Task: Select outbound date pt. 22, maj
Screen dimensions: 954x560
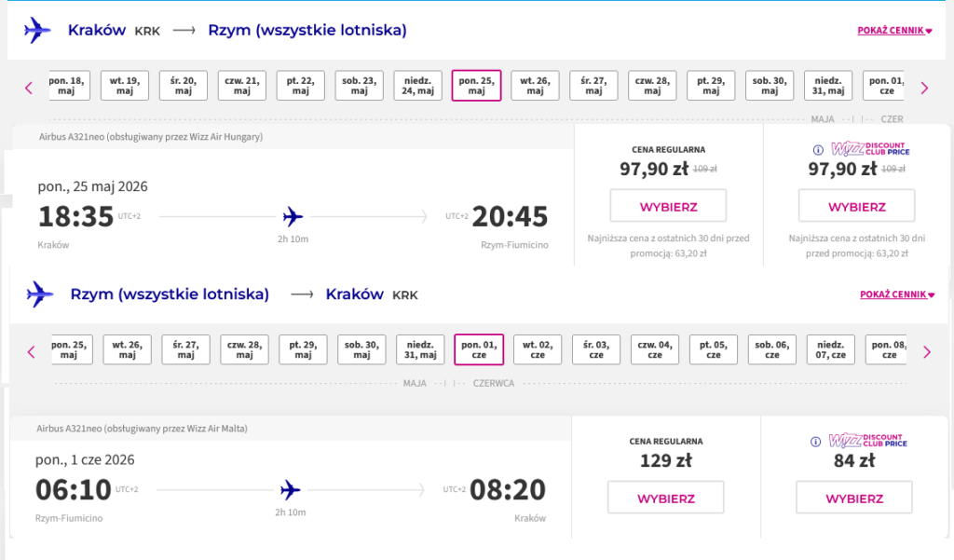Action: 300,86
